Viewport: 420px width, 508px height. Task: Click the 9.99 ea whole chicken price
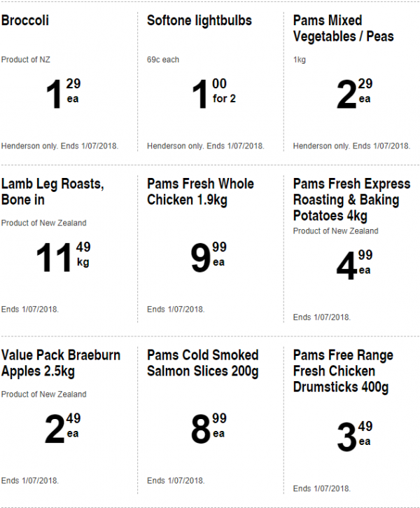(209, 257)
